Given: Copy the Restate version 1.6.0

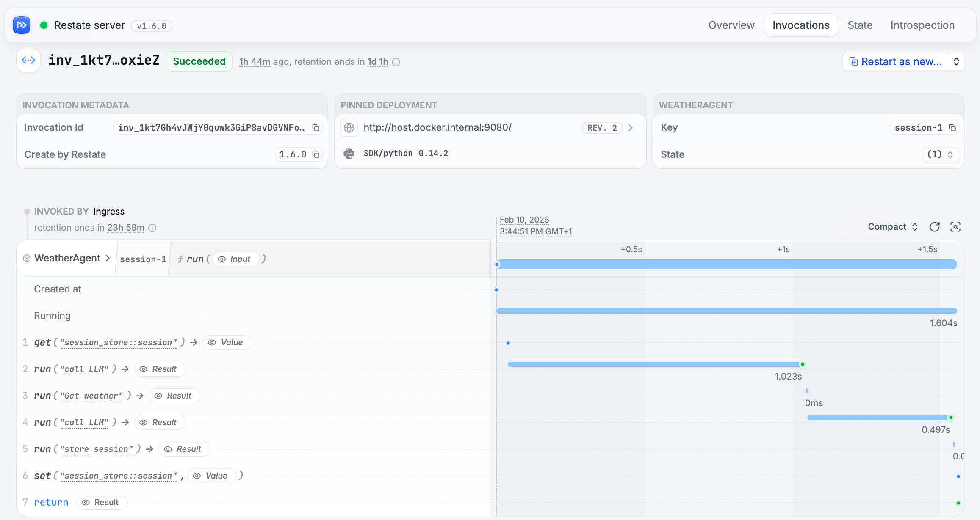Looking at the screenshot, I should [x=316, y=154].
